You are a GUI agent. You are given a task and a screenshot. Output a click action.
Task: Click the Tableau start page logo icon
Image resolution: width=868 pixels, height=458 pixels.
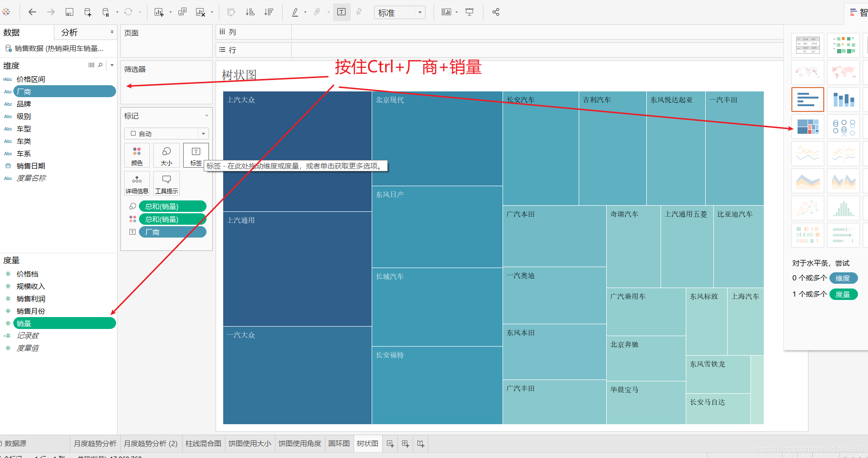tap(6, 12)
